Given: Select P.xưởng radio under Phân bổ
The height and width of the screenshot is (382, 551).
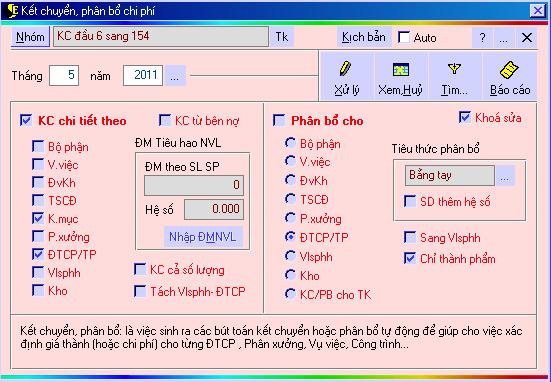Looking at the screenshot, I should pos(290,218).
